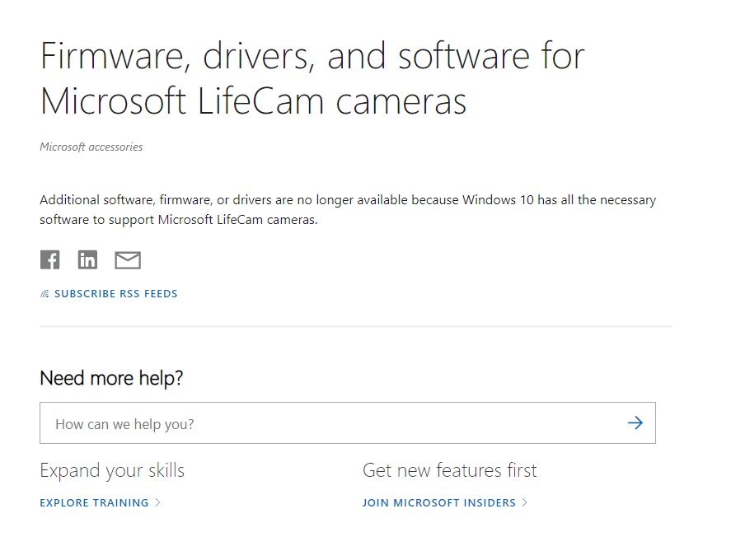
Task: Click 'Windows 10' in the body paragraph
Action: tap(498, 200)
